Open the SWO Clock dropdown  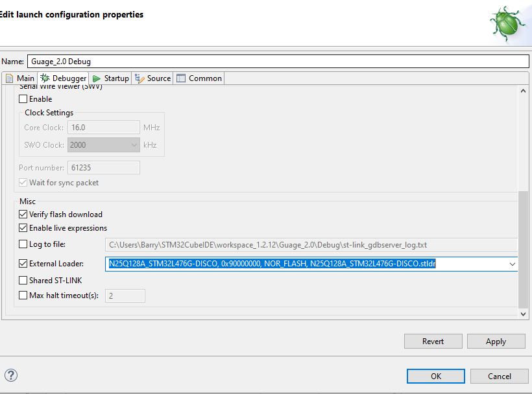(104, 145)
